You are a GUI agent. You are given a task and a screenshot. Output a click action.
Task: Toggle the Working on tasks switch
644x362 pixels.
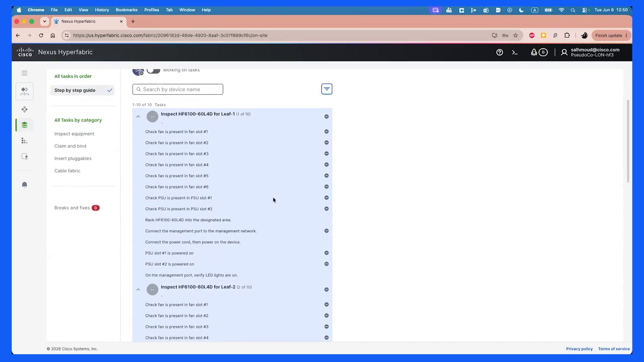pos(153,70)
